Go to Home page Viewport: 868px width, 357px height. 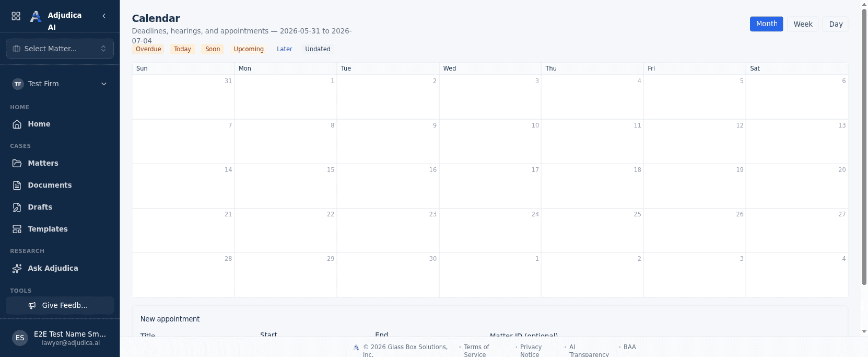(60, 124)
